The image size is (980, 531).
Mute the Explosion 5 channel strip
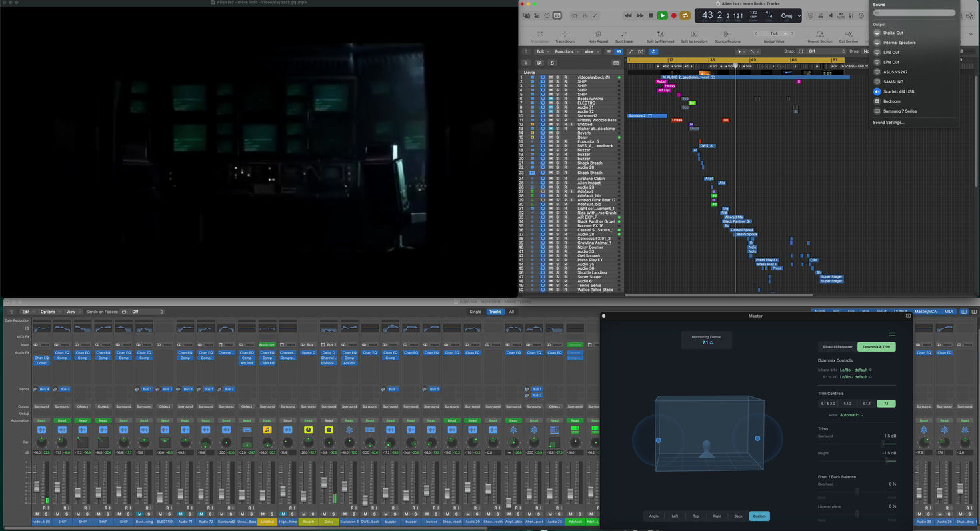click(x=345, y=514)
